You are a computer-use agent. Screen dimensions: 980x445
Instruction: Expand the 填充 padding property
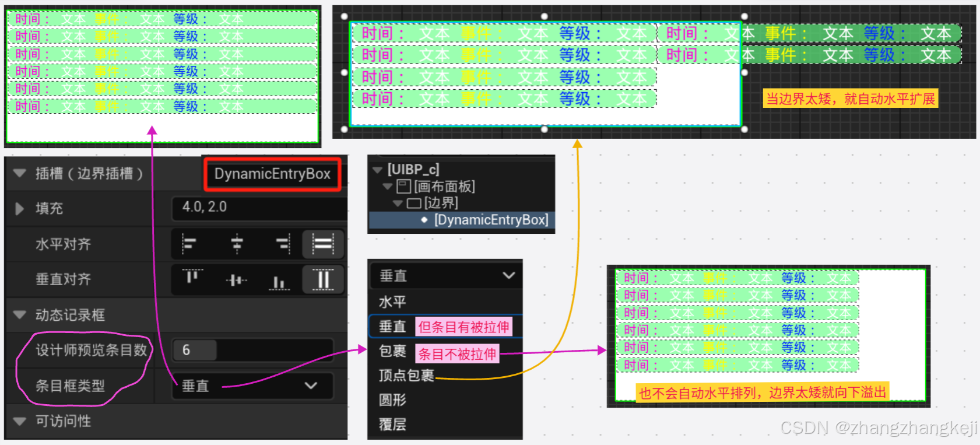tap(19, 208)
